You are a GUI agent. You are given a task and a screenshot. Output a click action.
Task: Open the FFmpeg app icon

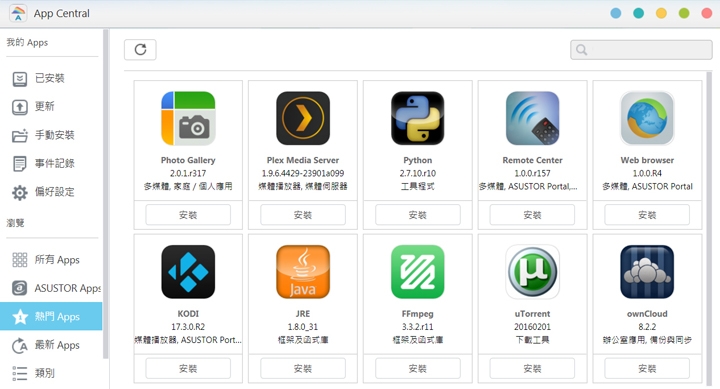pos(418,271)
